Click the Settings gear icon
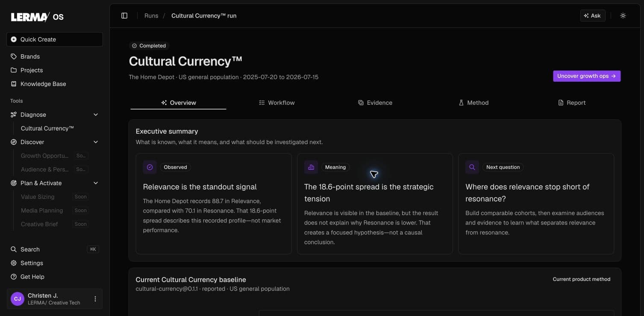Viewport: 644px width, 316px height. tap(14, 263)
